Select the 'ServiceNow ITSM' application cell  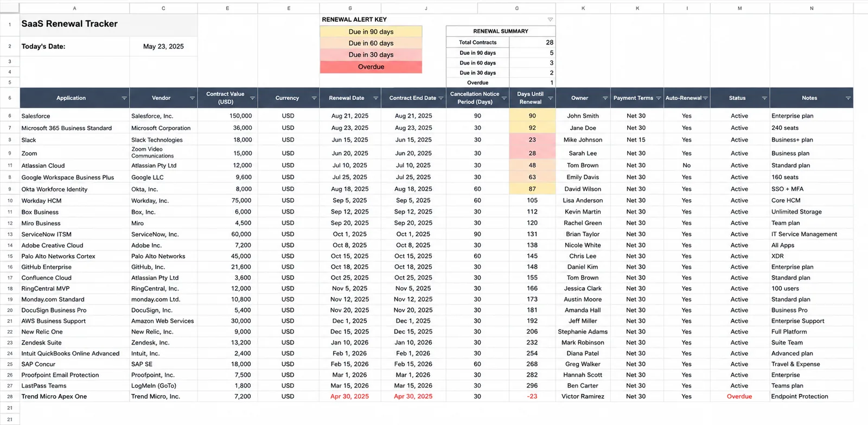click(x=74, y=234)
